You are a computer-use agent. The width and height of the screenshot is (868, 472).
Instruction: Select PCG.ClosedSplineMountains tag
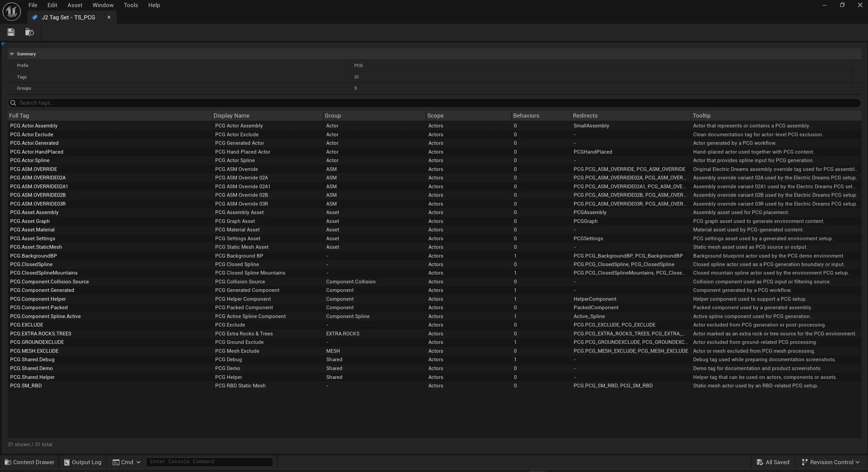(44, 273)
